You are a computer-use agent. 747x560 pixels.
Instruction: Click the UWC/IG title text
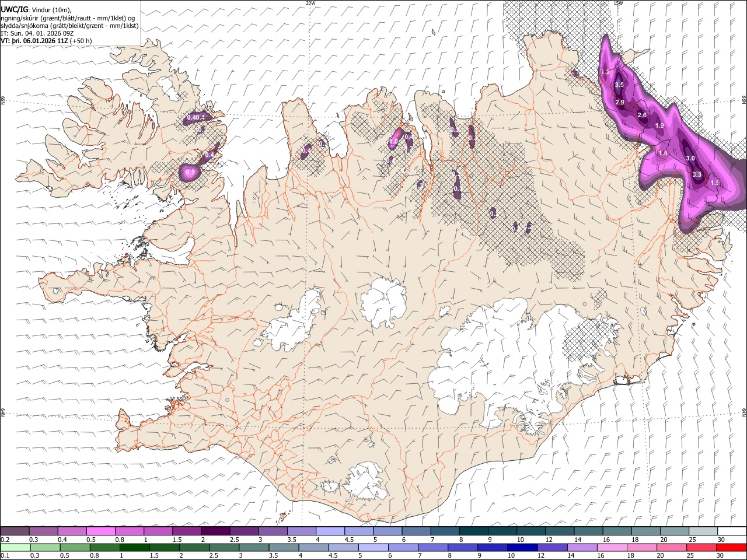pyautogui.click(x=13, y=10)
